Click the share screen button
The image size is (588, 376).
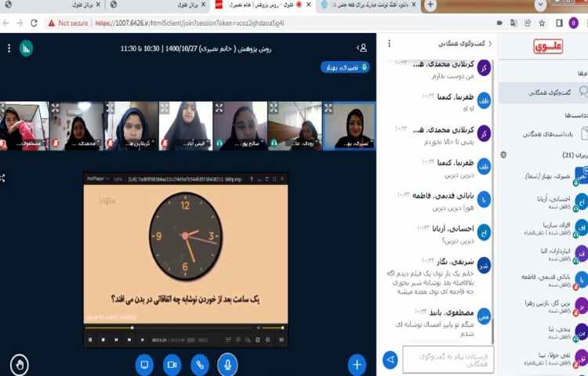144,364
